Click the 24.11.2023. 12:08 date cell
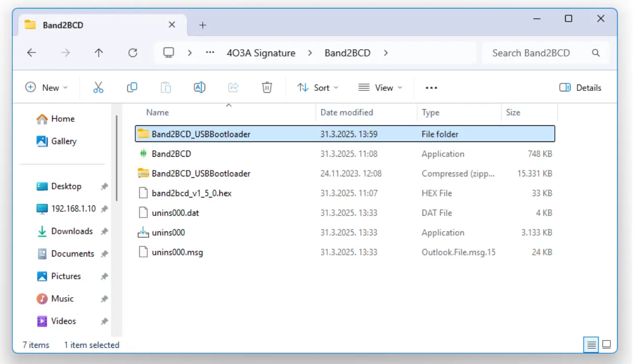Viewport: 633px width, 364px height. [x=351, y=173]
